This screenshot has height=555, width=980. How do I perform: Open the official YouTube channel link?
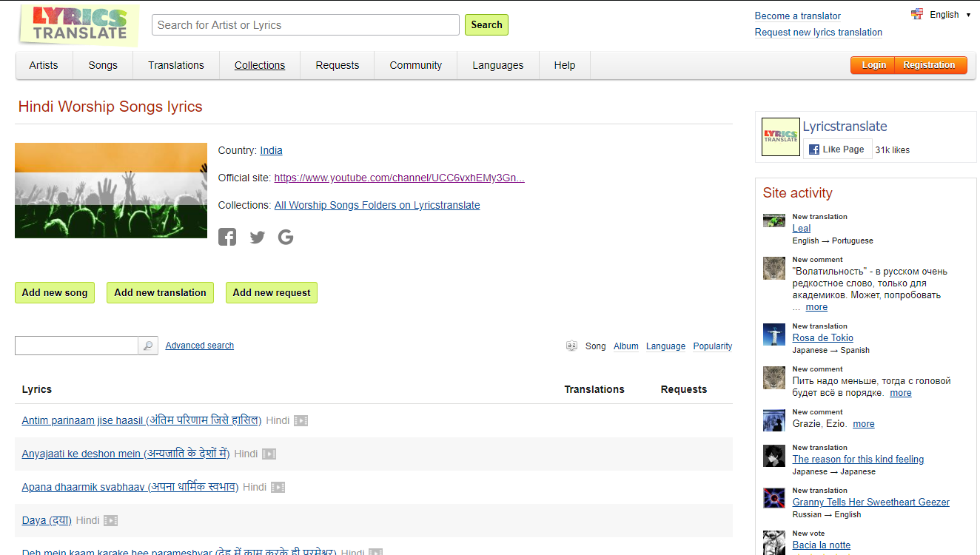click(400, 178)
